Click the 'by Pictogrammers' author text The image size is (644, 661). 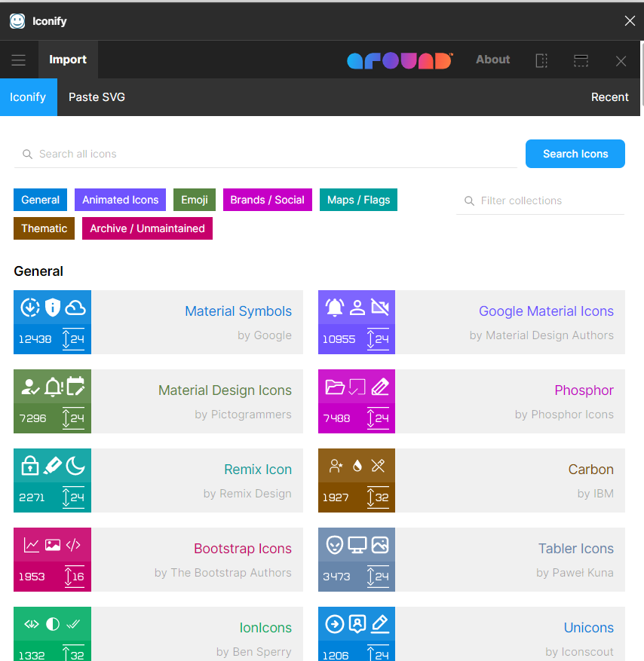point(243,415)
